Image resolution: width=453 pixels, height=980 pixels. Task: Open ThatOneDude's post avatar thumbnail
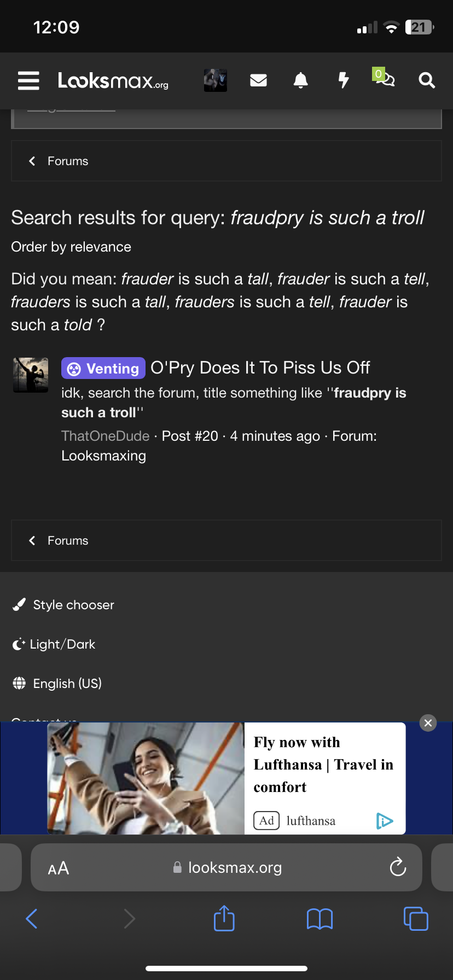31,375
